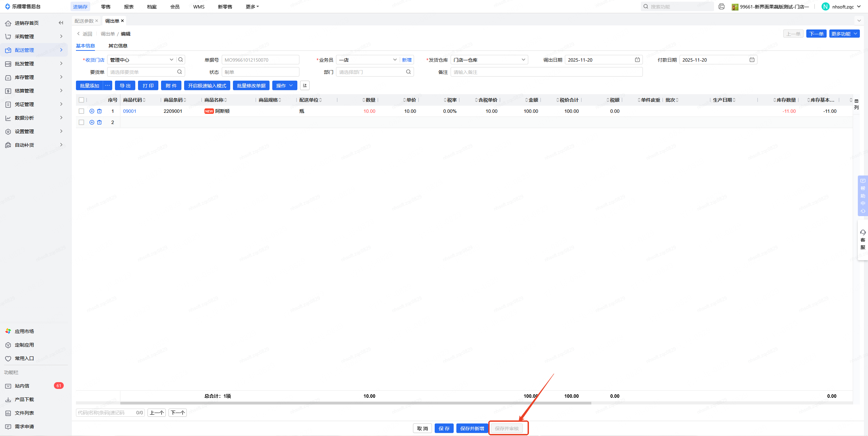The image size is (868, 436).
Task: Click the 新增 link beside 业务员
Action: click(x=407, y=60)
